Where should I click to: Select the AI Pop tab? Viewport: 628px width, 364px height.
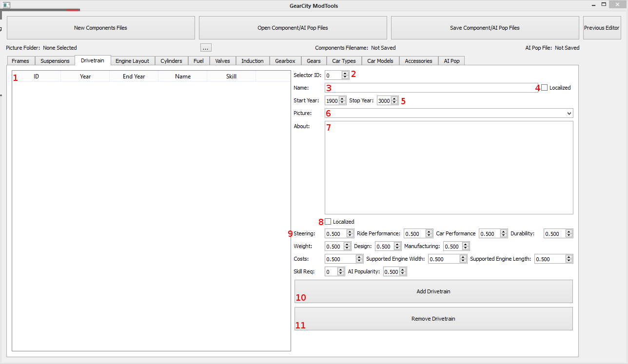pyautogui.click(x=451, y=61)
